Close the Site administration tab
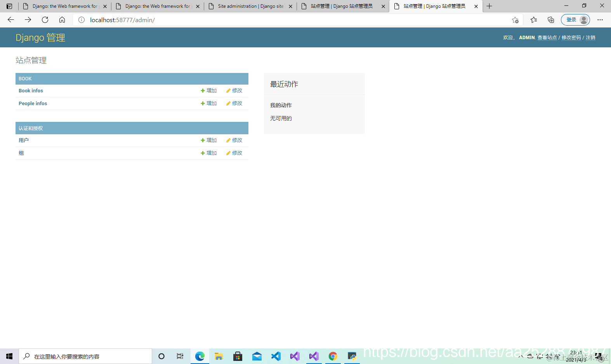 click(x=290, y=6)
